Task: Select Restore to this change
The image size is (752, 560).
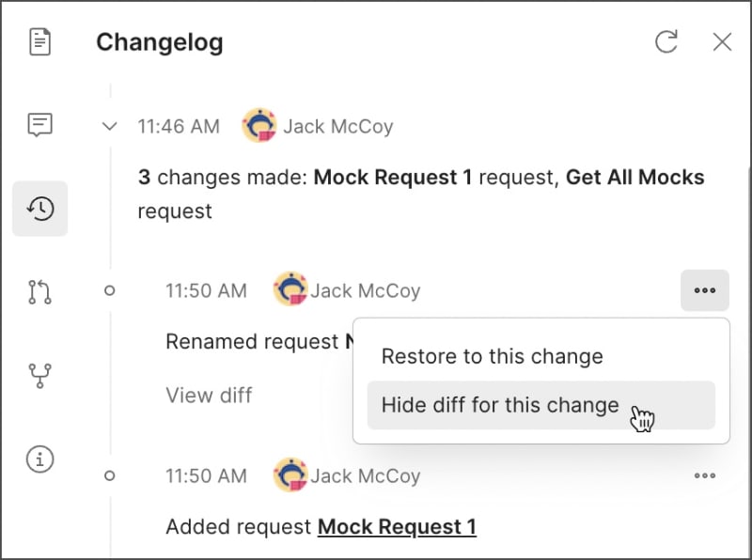Action: pyautogui.click(x=491, y=356)
